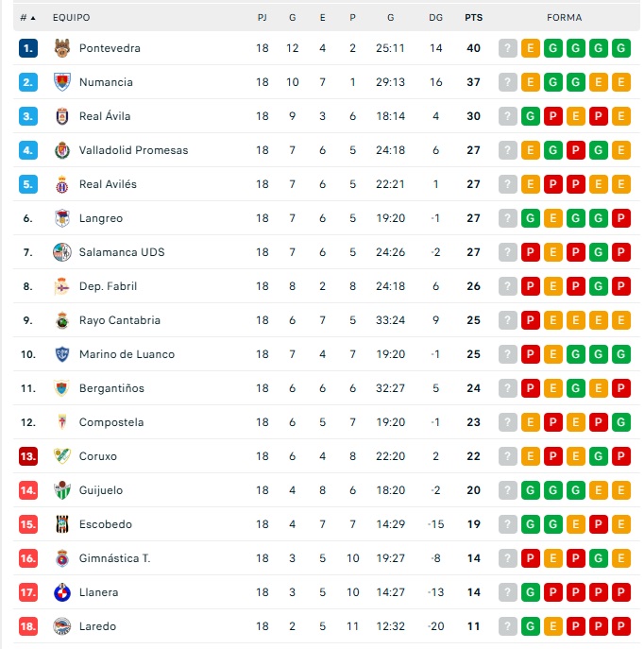
Task: Click the Laredo team crest icon
Action: pyautogui.click(x=61, y=626)
